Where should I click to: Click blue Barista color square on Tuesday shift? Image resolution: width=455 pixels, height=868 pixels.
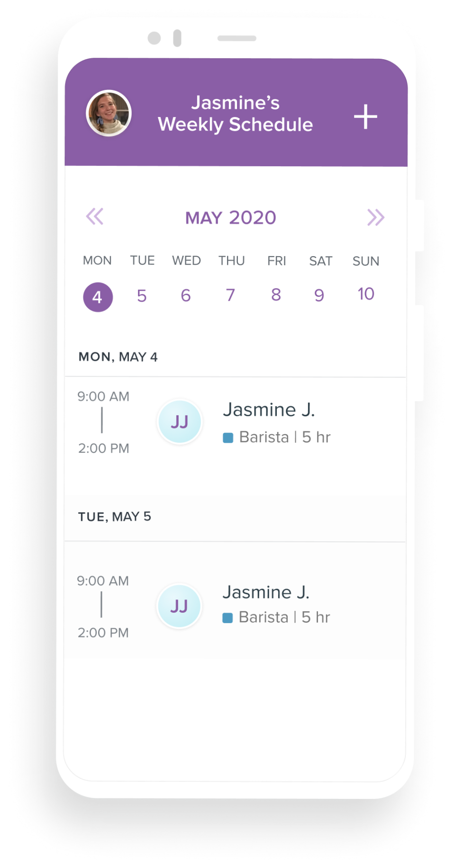point(227,617)
